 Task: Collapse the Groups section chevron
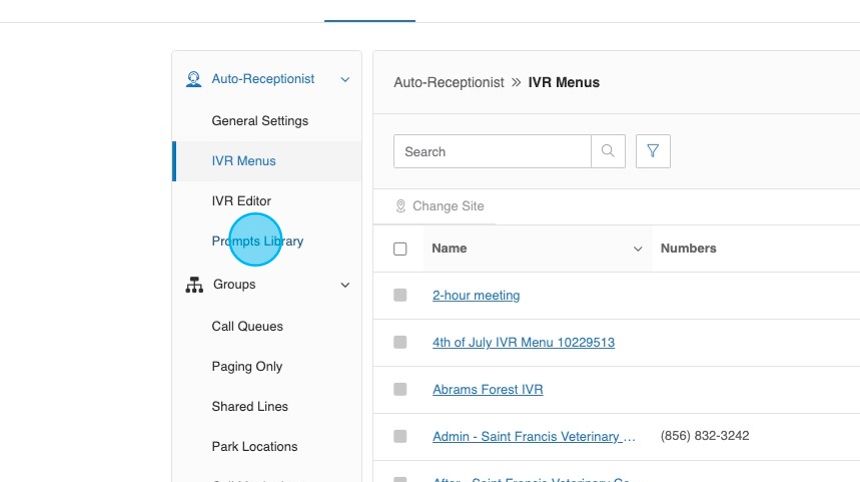[x=345, y=285]
